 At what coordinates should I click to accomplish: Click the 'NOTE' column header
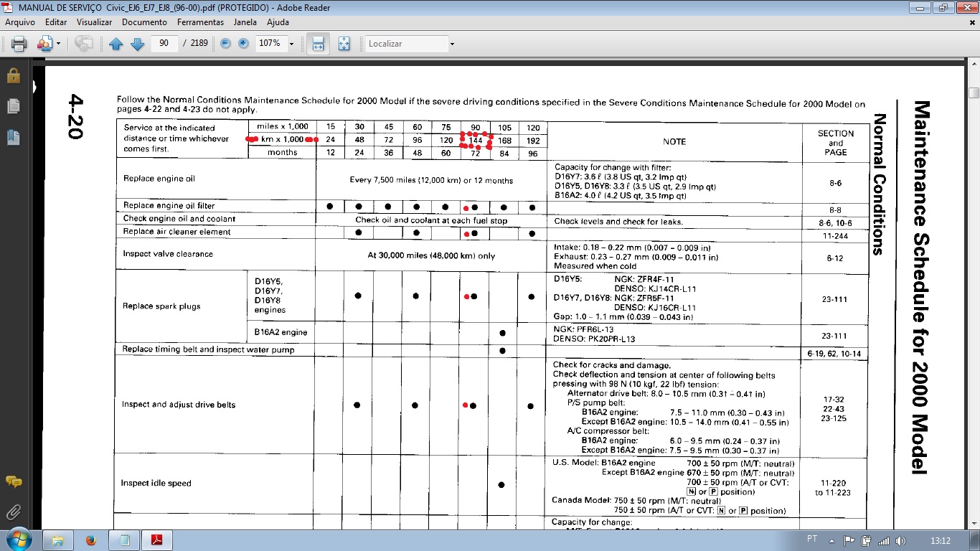(x=674, y=142)
